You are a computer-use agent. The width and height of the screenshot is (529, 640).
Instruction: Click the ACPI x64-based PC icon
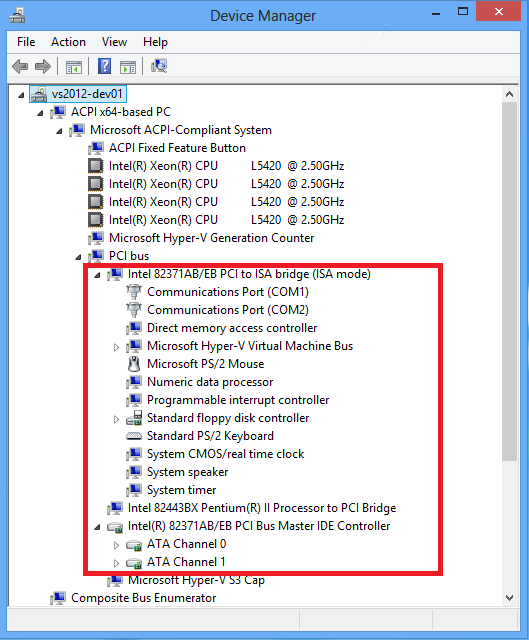(x=58, y=112)
